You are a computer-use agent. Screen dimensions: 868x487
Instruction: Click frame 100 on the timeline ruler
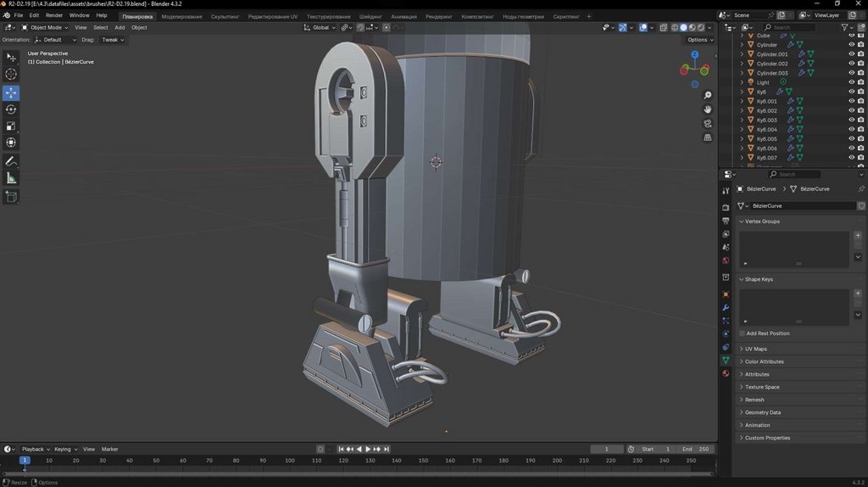coord(290,461)
